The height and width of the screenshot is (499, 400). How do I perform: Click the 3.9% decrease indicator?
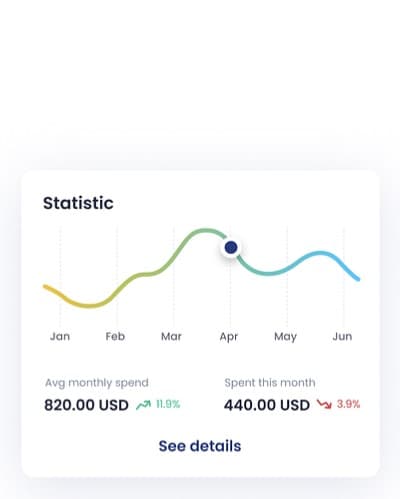coord(348,404)
